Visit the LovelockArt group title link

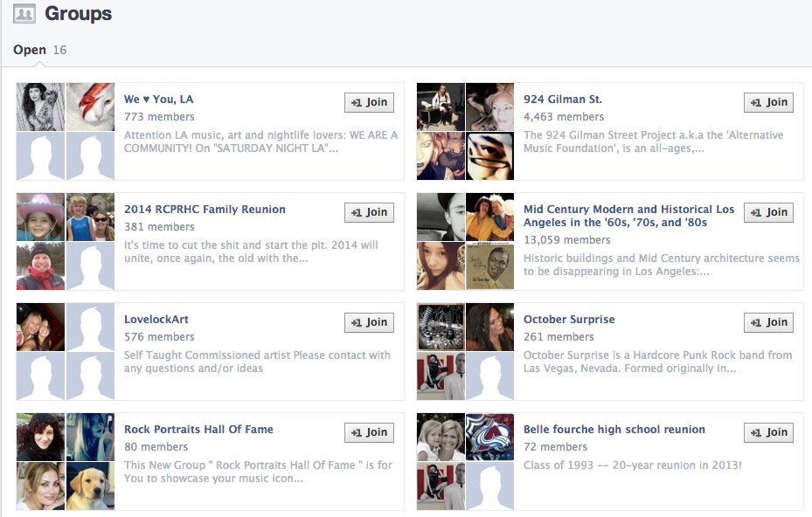pyautogui.click(x=156, y=320)
